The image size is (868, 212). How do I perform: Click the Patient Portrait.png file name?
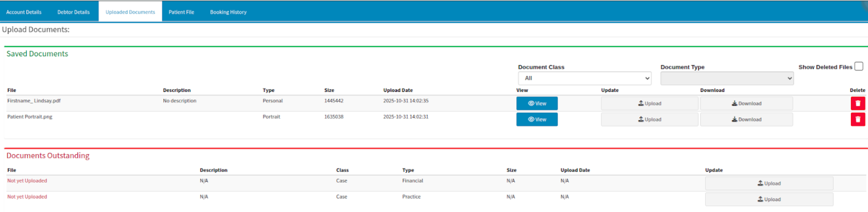(30, 117)
